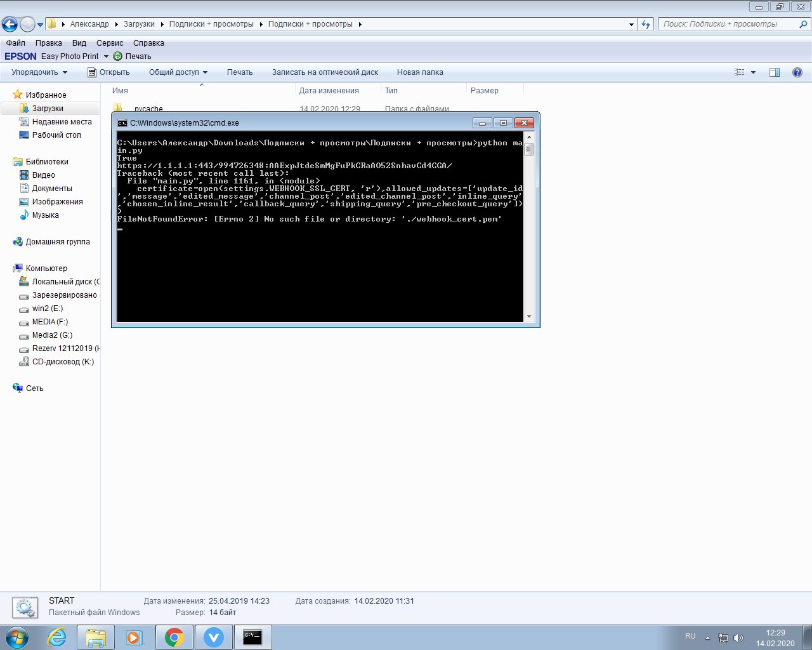The image size is (812, 650).
Task: Open Рабочий стол in the sidebar
Action: (56, 135)
